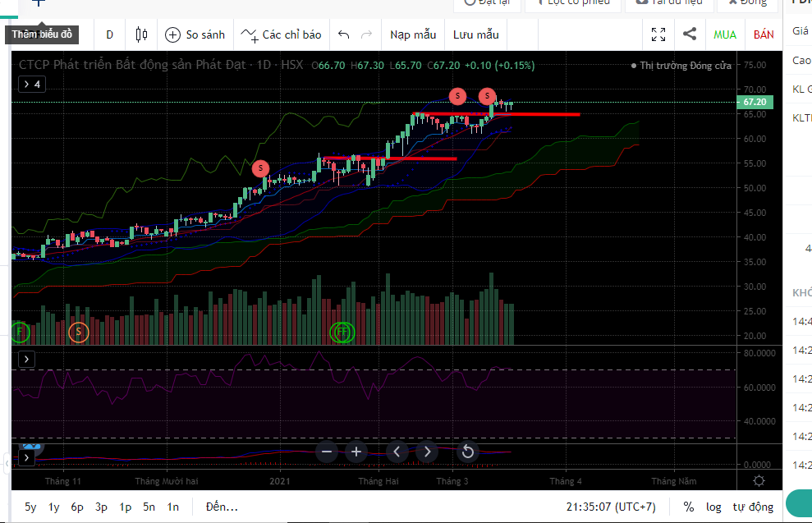Click the green MUA buy button

pos(725,34)
